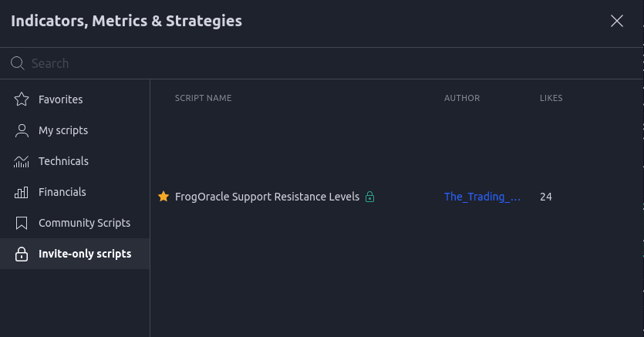Click the AUTHOR column header
644x337 pixels.
coord(462,98)
